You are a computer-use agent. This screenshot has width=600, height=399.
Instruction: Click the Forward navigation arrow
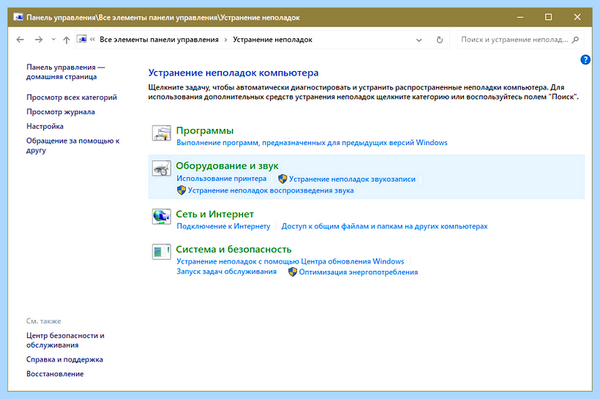pyautogui.click(x=39, y=39)
